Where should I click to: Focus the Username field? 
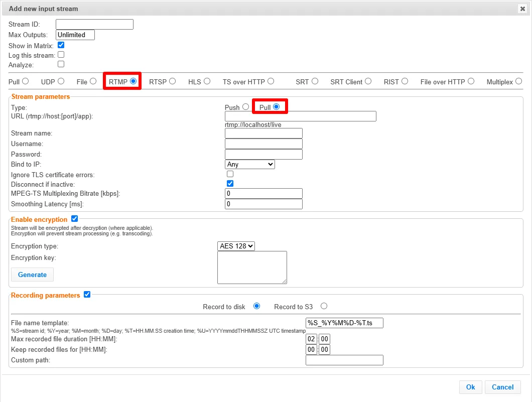point(263,144)
